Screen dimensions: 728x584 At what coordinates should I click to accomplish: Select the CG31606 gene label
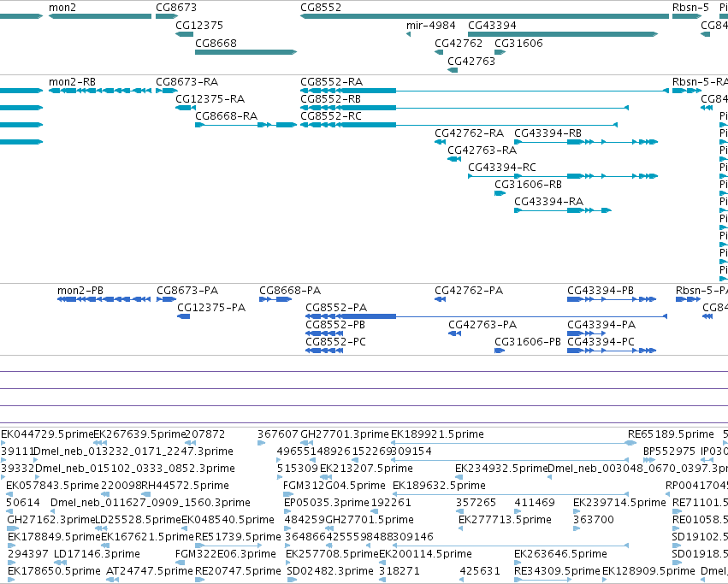518,44
